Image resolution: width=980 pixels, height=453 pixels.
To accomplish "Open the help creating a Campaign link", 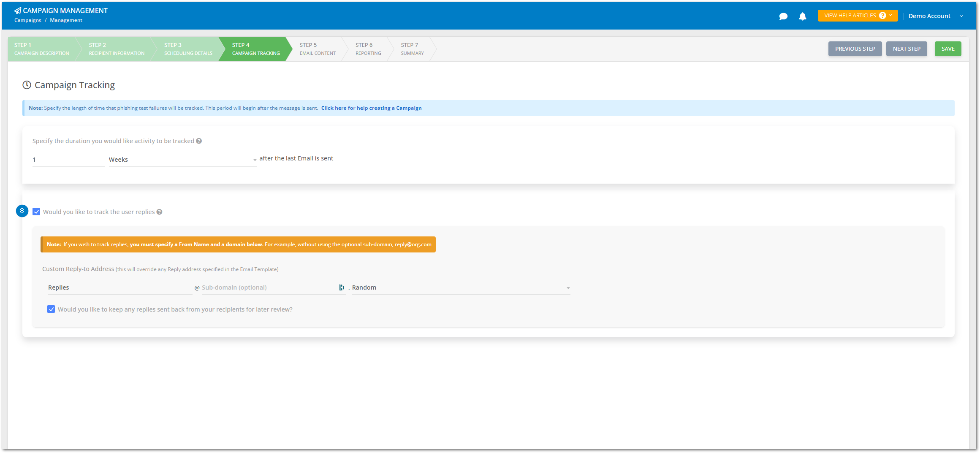I will (371, 108).
